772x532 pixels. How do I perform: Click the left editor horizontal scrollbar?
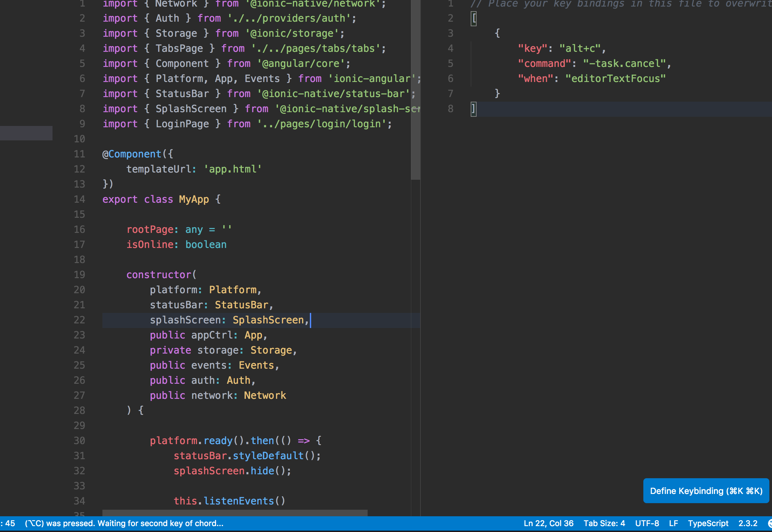pyautogui.click(x=235, y=513)
